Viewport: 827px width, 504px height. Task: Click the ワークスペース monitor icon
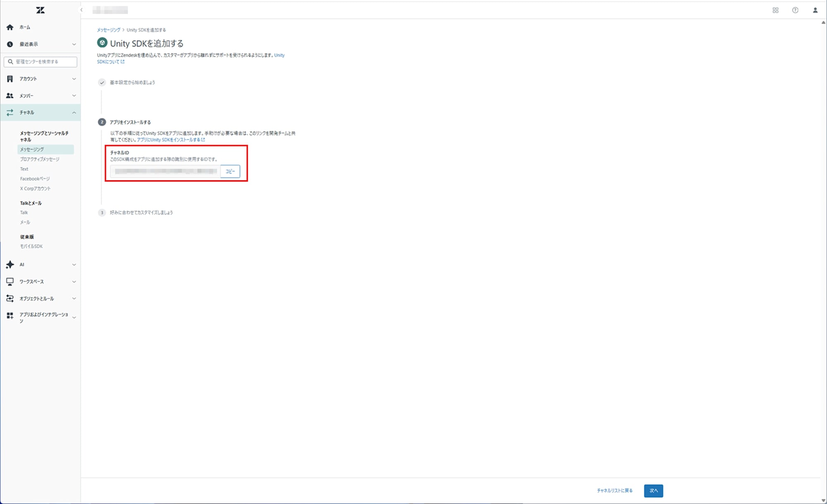(10, 282)
